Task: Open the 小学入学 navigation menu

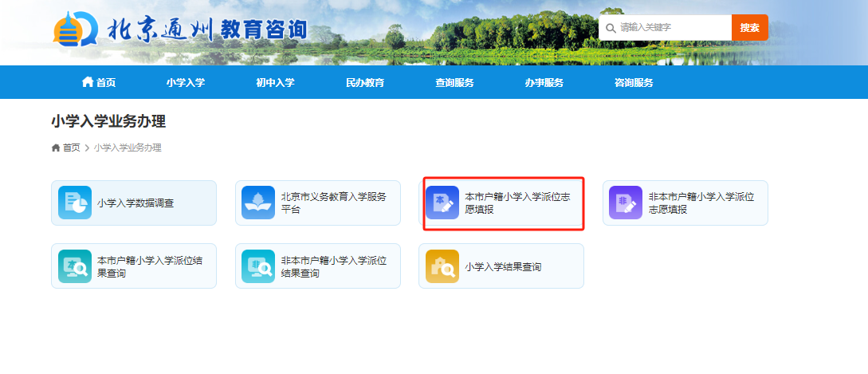Action: pos(186,83)
